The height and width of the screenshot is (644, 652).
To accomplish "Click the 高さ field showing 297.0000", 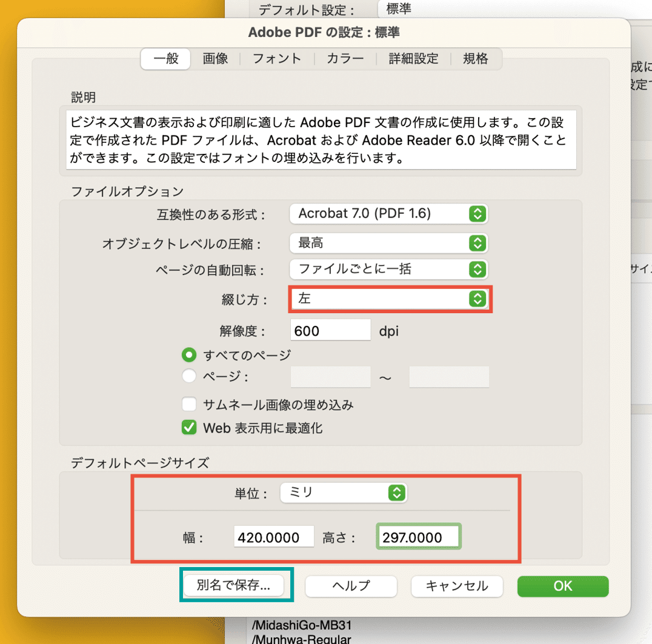I will point(418,537).
